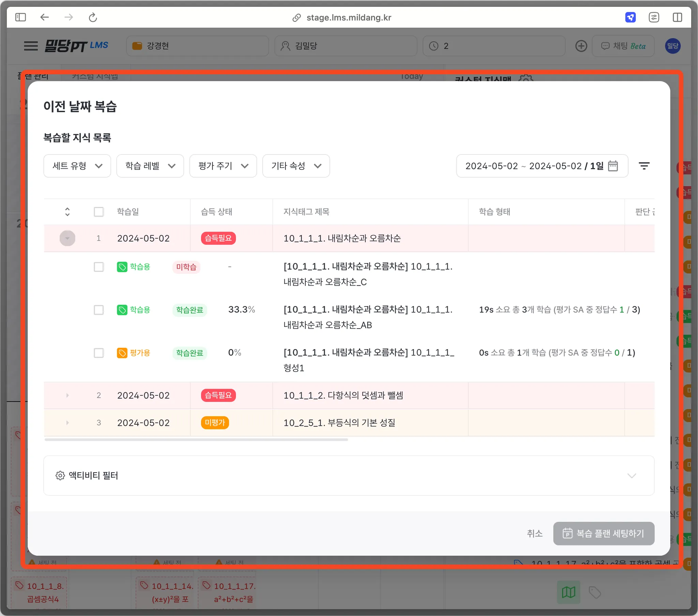Check the 미학습 내림차순과 오름차순_C row checkbox
This screenshot has width=698, height=616.
pos(99,267)
